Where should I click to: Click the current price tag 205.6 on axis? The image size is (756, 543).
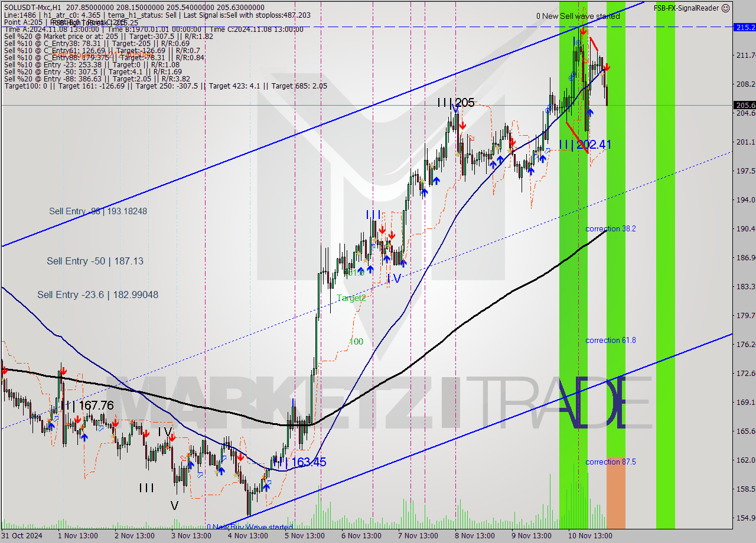pyautogui.click(x=744, y=105)
